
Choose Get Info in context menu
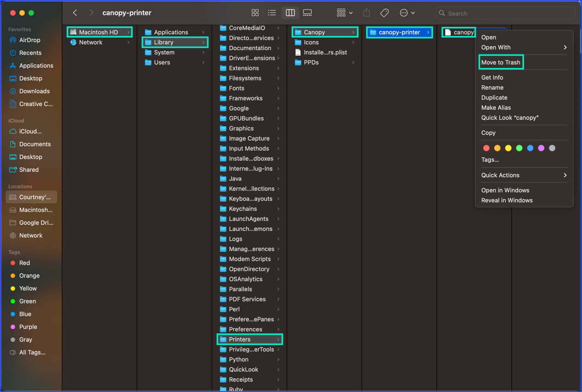tap(492, 77)
